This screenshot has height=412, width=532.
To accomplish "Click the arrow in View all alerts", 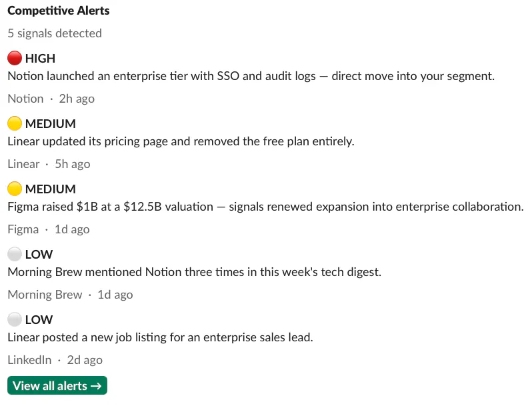I will click(96, 386).
